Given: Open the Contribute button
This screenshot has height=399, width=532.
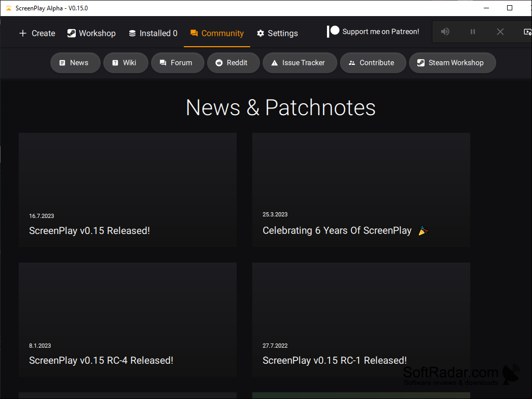Looking at the screenshot, I should pyautogui.click(x=373, y=63).
